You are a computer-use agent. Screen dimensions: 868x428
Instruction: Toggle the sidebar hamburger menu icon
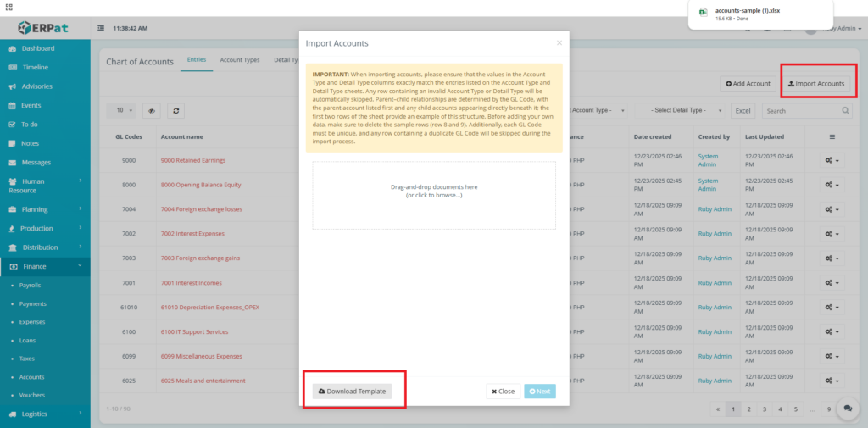coord(101,28)
